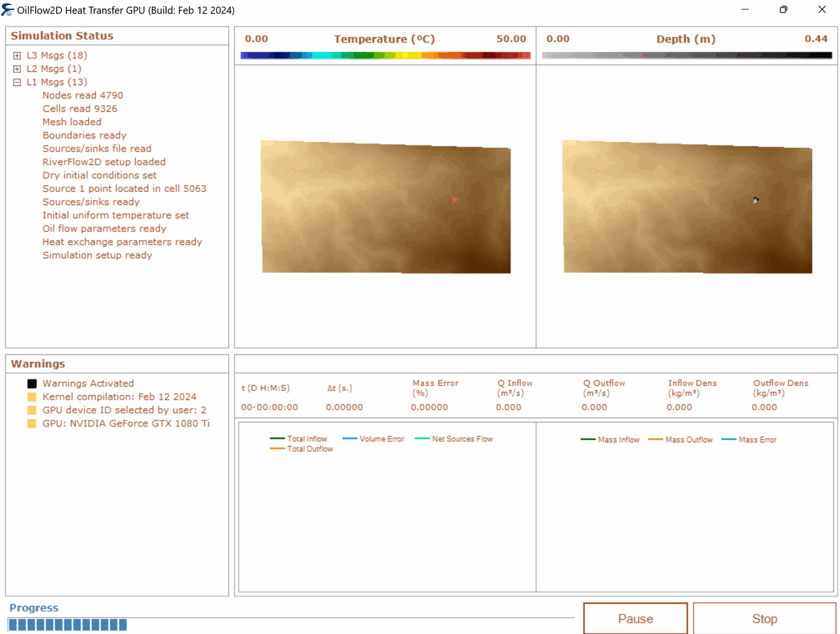Click orange icon beside GPU: NVIDIA GeForce
840x634 pixels.
(x=32, y=424)
